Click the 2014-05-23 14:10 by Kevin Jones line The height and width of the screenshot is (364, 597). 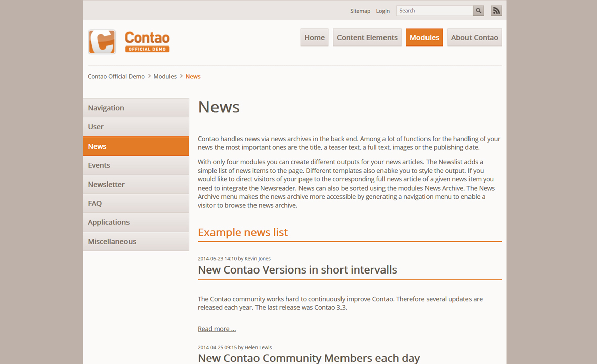click(234, 259)
